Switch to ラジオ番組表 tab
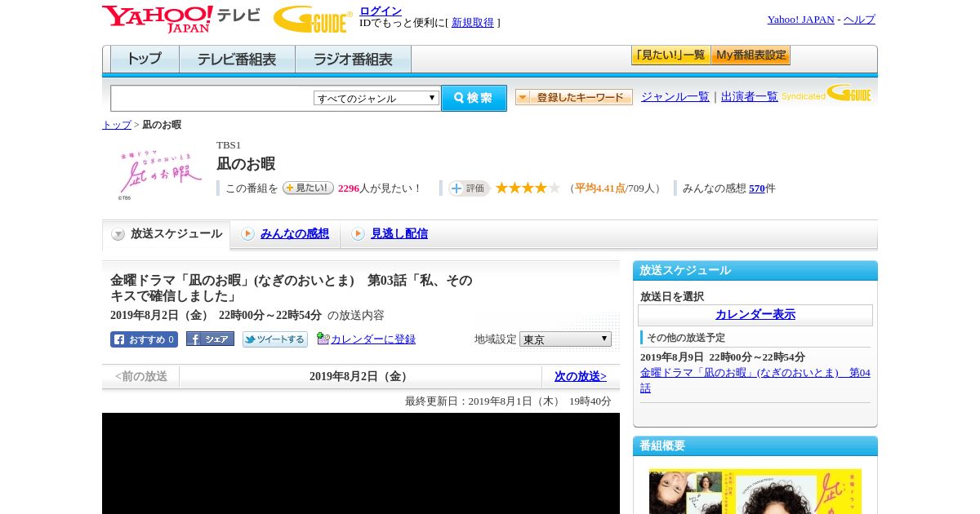This screenshot has height=514, width=980. click(x=353, y=60)
